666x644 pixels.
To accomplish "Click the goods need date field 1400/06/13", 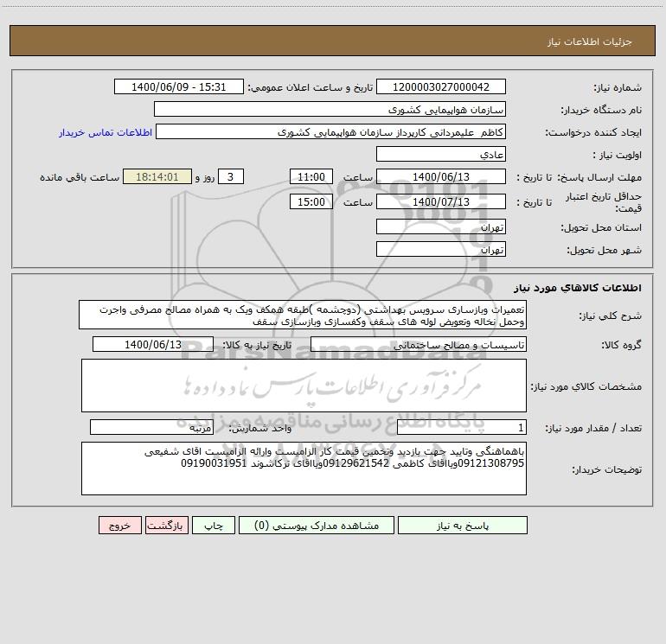I will coord(153,344).
